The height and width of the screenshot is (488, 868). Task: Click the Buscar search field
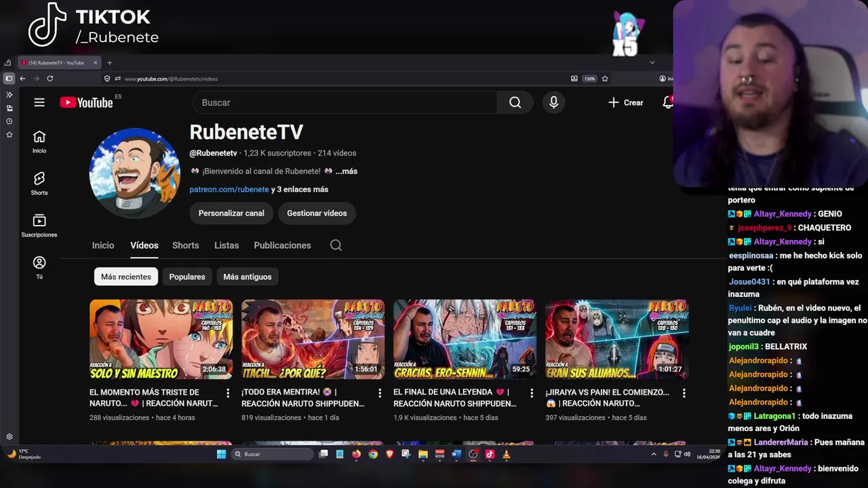point(346,102)
